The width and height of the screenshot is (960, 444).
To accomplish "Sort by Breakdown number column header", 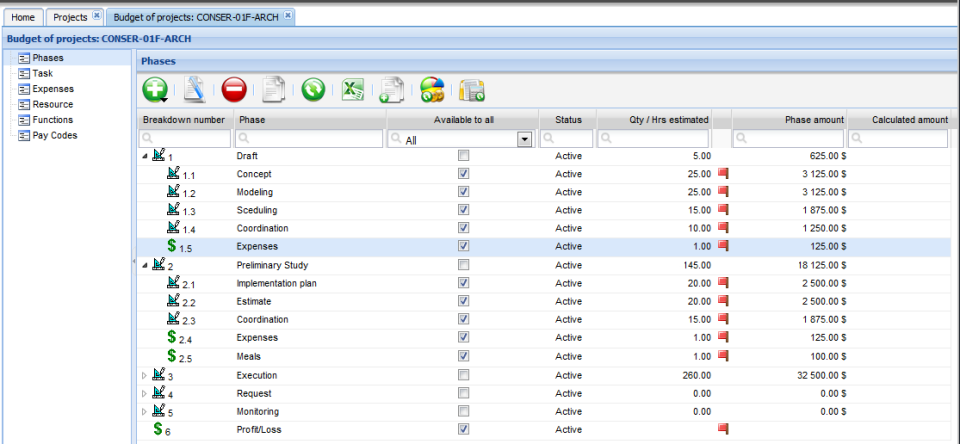I will (185, 119).
